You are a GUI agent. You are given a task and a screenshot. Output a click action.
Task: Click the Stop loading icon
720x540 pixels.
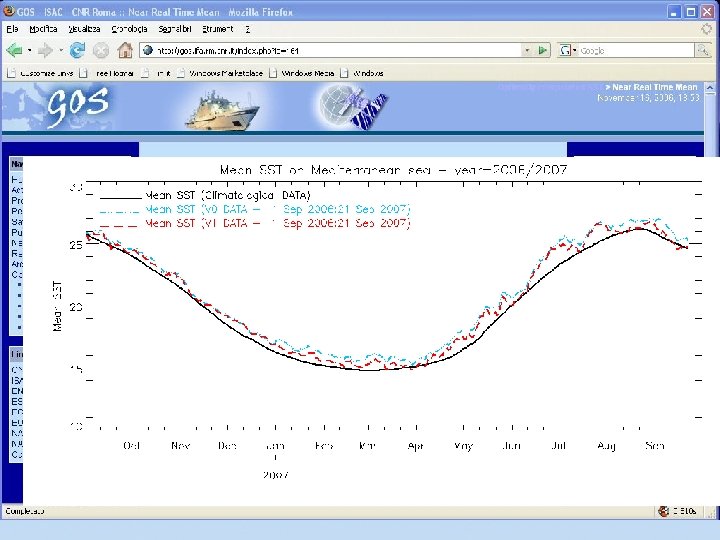(101, 50)
